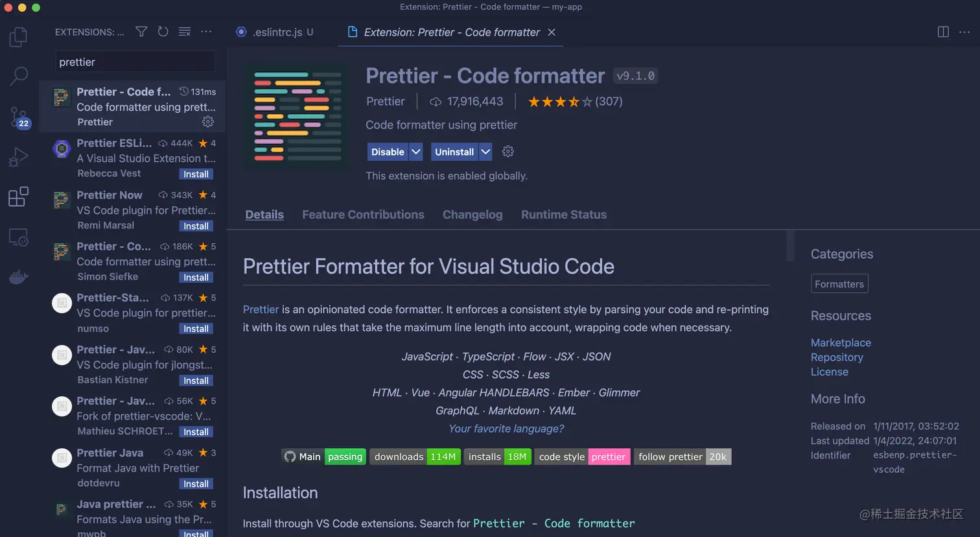The height and width of the screenshot is (537, 980).
Task: Open Prettier ESLint extension entry
Action: pyautogui.click(x=132, y=158)
